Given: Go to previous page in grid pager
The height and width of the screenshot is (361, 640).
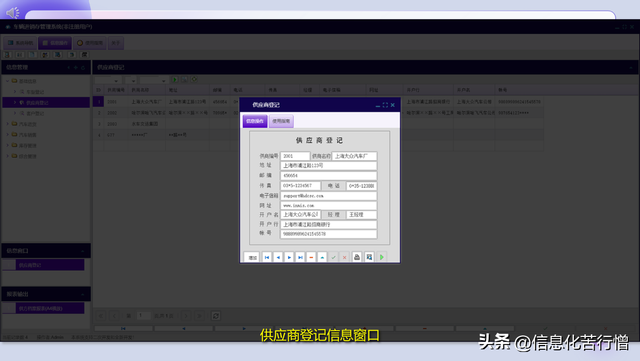Looking at the screenshot, I should pyautogui.click(x=115, y=316).
